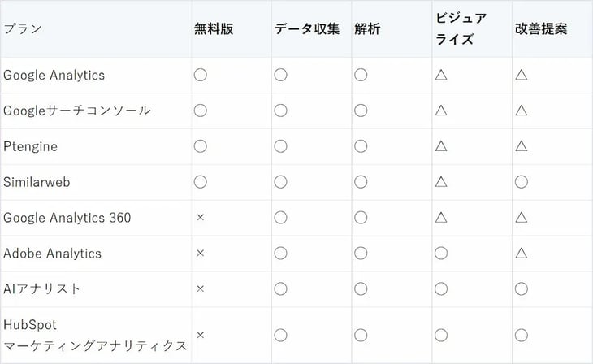Image resolution: width=593 pixels, height=364 pixels.
Task: Click the circle for Similarweb 改善提案
Action: tap(522, 182)
